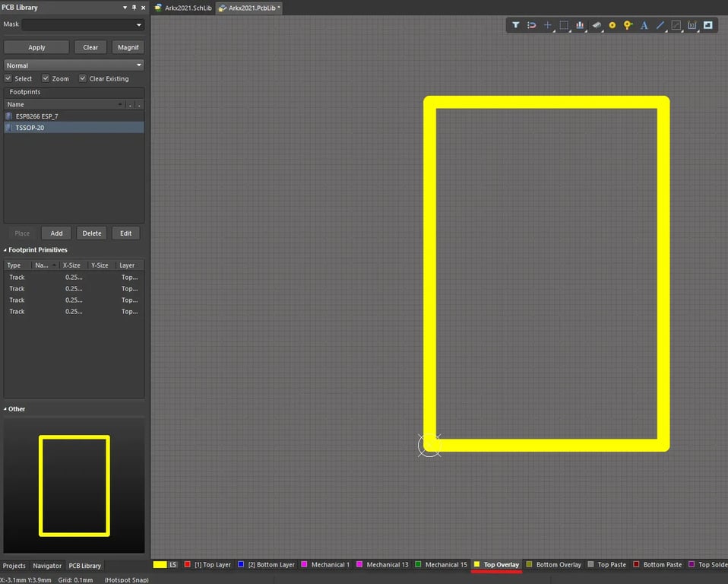The height and width of the screenshot is (584, 728).
Task: Open the snapping options icon
Action: click(532, 25)
